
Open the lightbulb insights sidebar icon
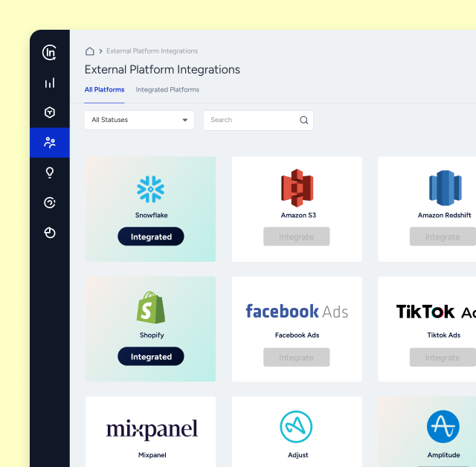[50, 173]
